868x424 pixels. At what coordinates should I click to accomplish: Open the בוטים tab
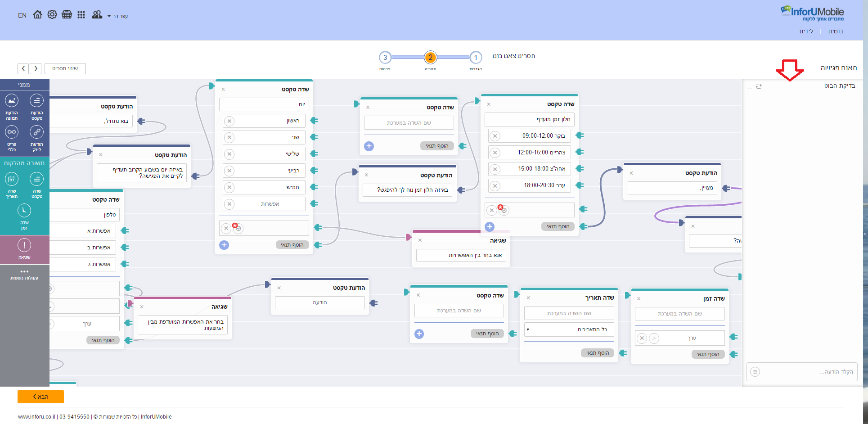(x=836, y=31)
